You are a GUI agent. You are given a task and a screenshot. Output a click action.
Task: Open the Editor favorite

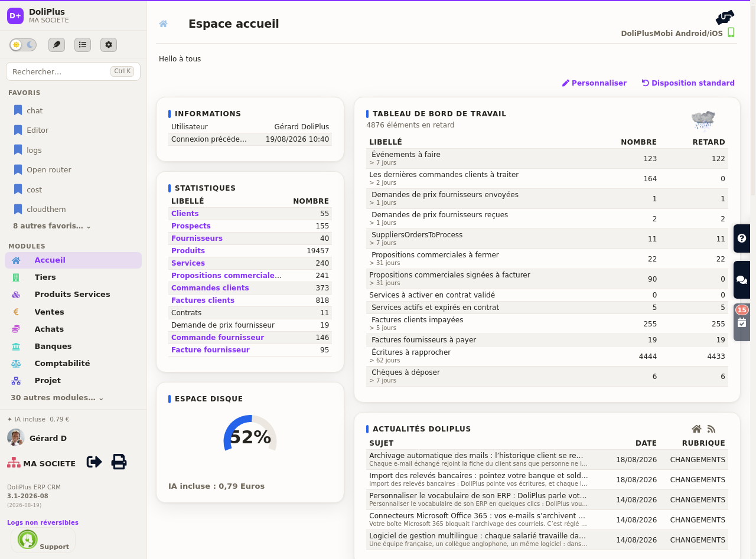(x=37, y=130)
